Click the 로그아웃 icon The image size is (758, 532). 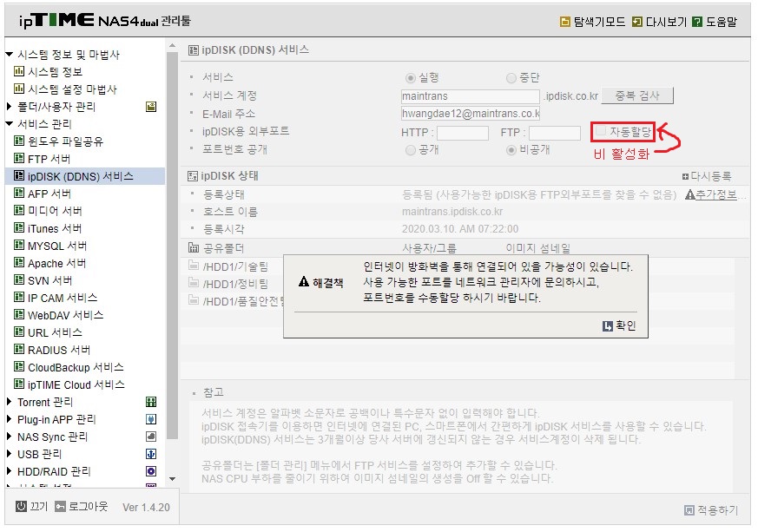(60, 507)
